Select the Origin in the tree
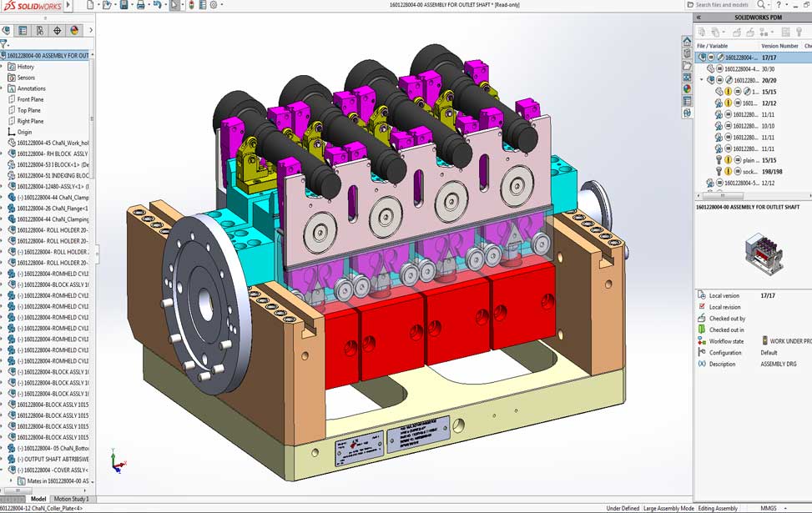This screenshot has width=812, height=513. pos(24,132)
